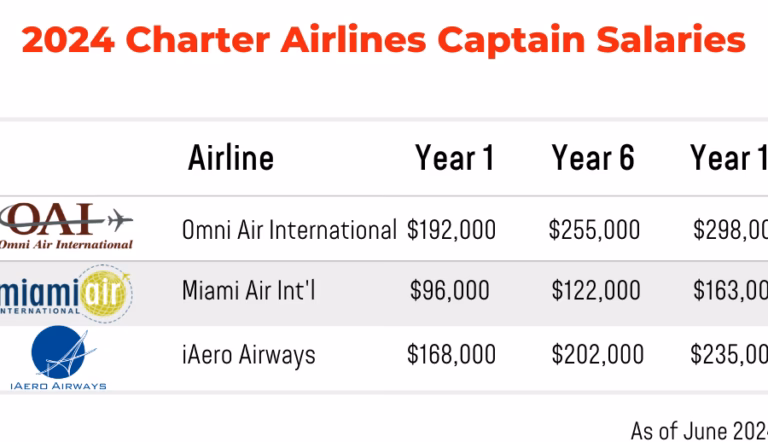Image resolution: width=768 pixels, height=442 pixels.
Task: Select Miami Air's $122,000 salary cell
Action: (x=596, y=291)
